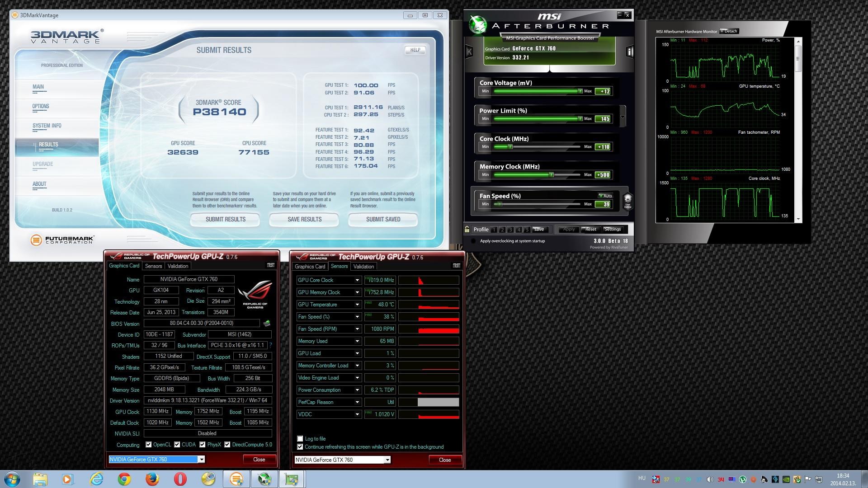The height and width of the screenshot is (488, 868).
Task: Launch Google Chrome from the taskbar
Action: (x=124, y=479)
